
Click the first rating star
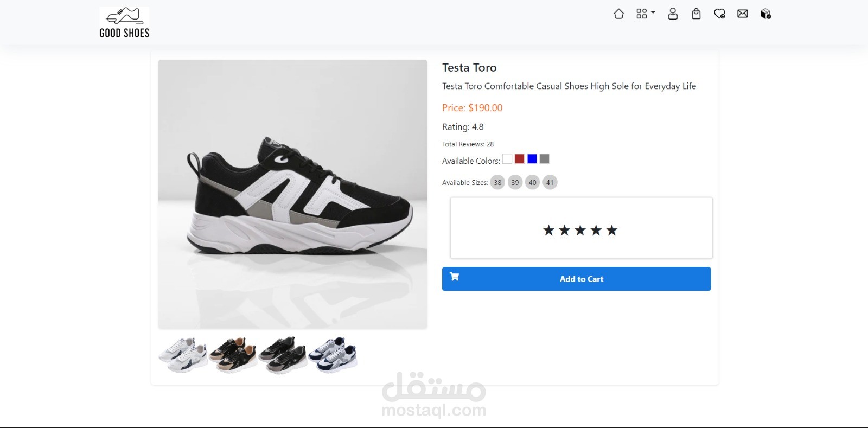coord(548,231)
